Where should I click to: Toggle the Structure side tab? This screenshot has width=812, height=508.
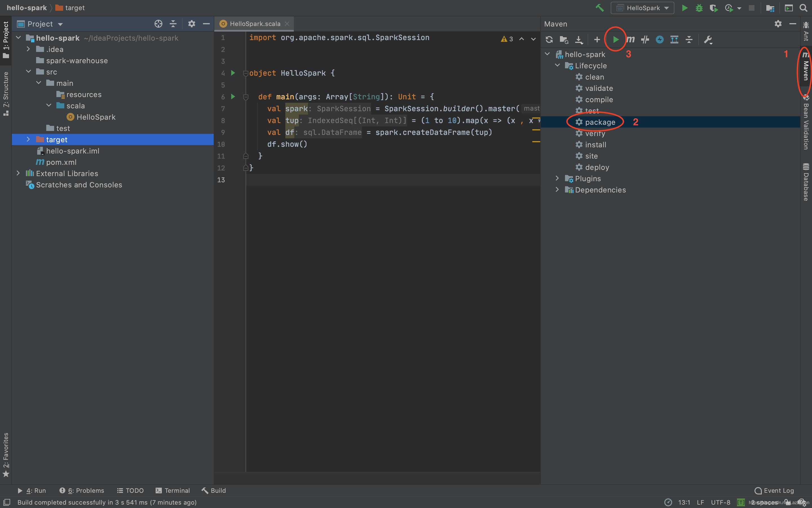tap(6, 94)
